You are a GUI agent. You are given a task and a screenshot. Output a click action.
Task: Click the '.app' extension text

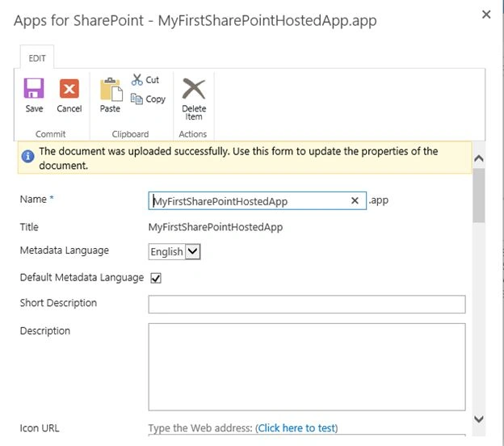coord(378,200)
